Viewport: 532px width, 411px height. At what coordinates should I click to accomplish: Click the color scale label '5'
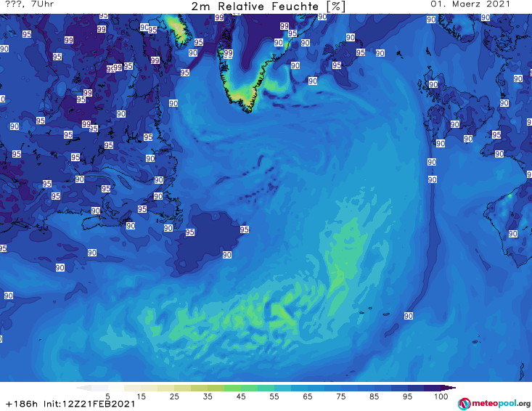tap(107, 396)
